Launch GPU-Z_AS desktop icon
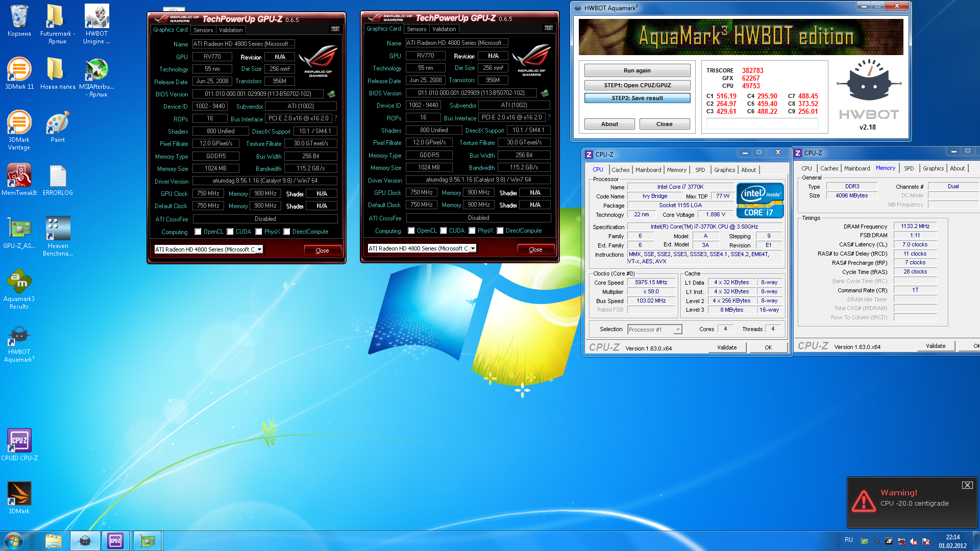Viewport: 980px width, 551px height. (19, 233)
